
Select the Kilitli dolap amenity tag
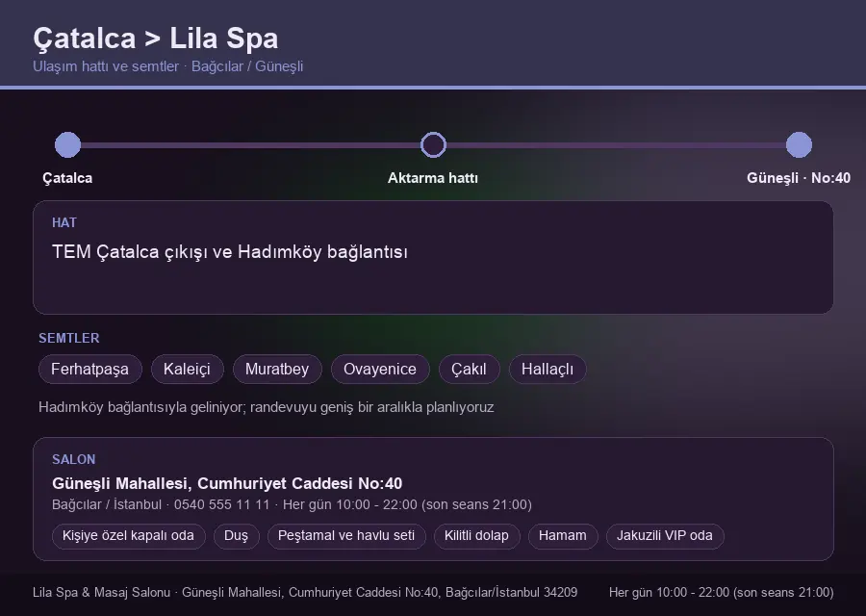tap(476, 536)
